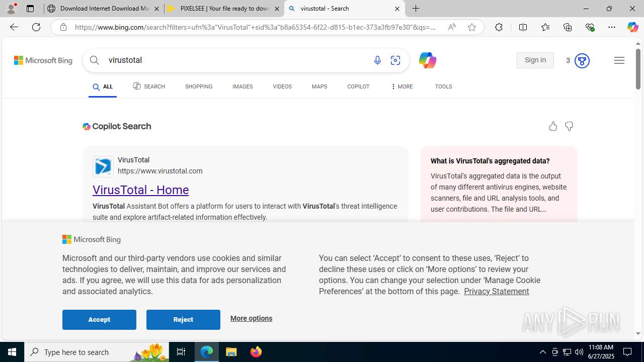This screenshot has width=644, height=362.
Task: Go to Microsoft Bing home logo
Action: [43, 60]
